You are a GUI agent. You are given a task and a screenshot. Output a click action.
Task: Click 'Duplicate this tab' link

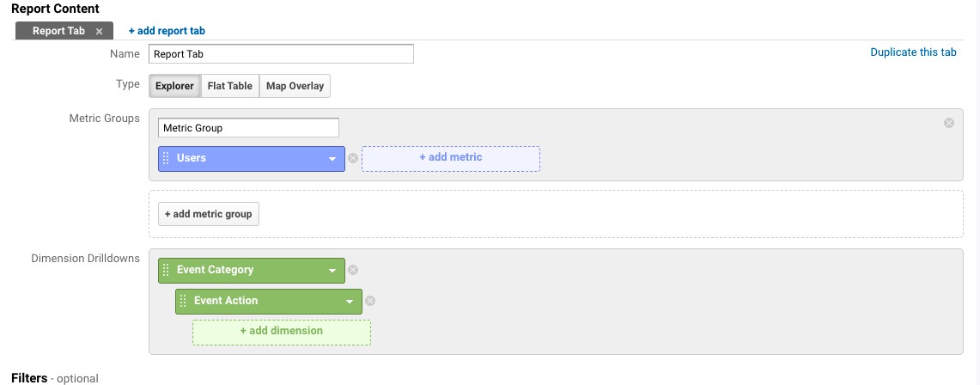click(913, 52)
